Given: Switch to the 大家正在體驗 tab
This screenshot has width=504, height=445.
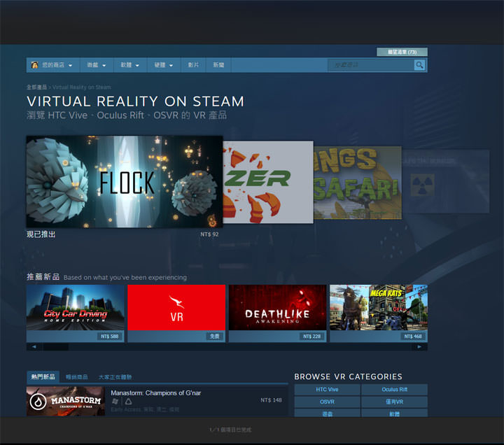Looking at the screenshot, I should pyautogui.click(x=115, y=377).
